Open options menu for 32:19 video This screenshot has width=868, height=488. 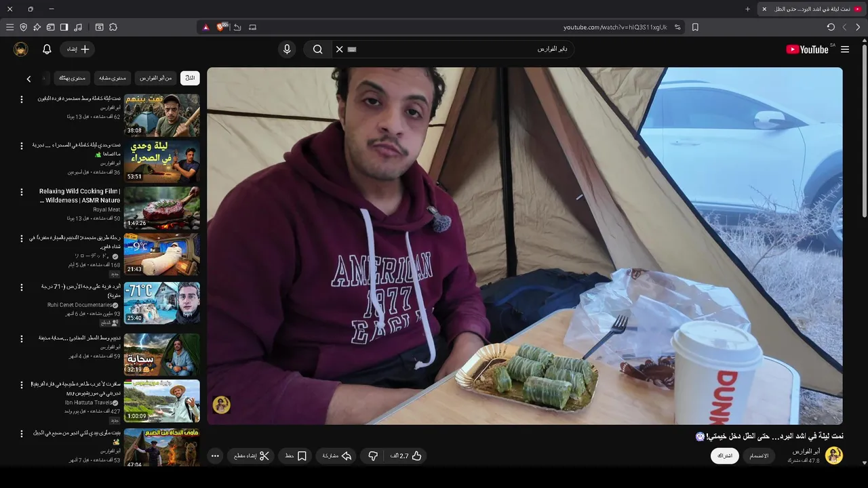[x=21, y=338]
